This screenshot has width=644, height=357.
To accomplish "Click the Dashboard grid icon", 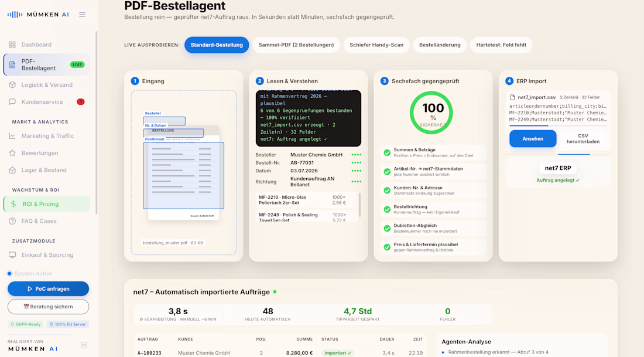I will [x=12, y=45].
